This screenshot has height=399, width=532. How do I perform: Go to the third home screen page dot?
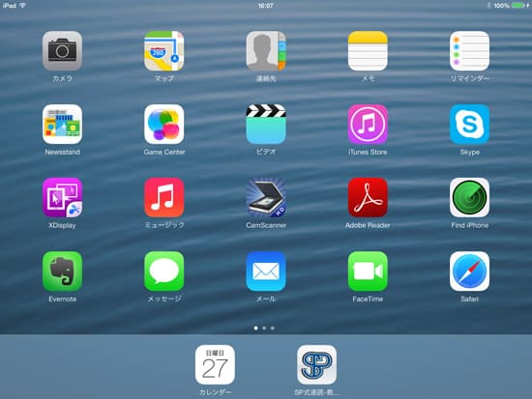click(x=273, y=328)
